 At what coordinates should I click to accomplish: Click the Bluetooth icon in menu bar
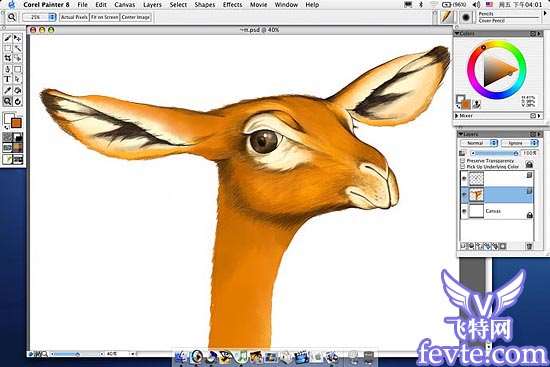[x=421, y=5]
